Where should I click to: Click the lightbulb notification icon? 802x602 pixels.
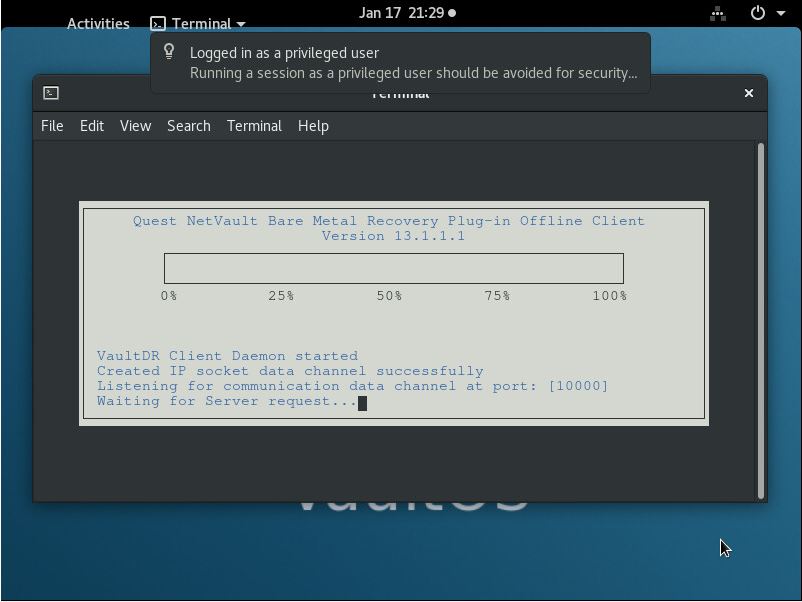point(169,52)
